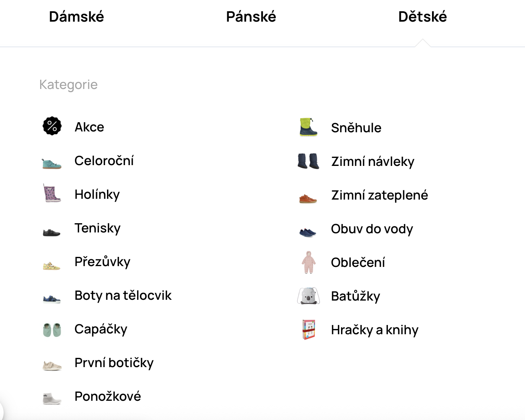
Task: Select the book icon for Hračky a knihy
Action: point(309,329)
